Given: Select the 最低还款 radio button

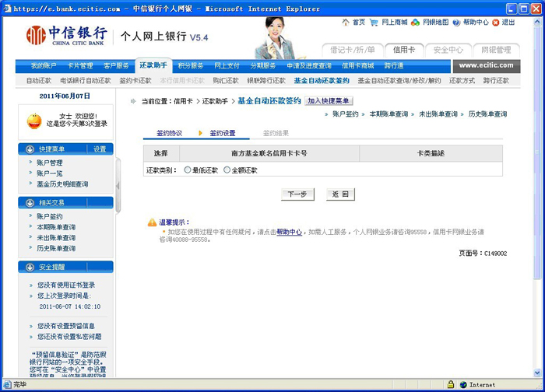Looking at the screenshot, I should pyautogui.click(x=187, y=170).
